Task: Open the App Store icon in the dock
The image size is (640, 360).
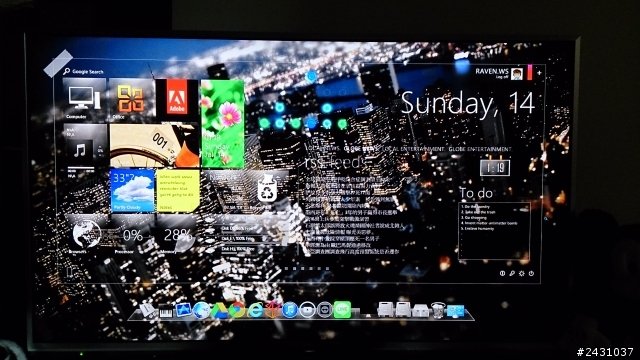Action: coord(183,311)
